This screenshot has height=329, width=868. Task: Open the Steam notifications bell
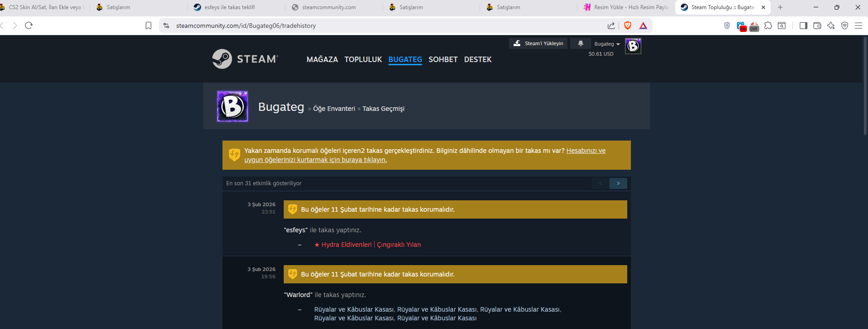(581, 43)
